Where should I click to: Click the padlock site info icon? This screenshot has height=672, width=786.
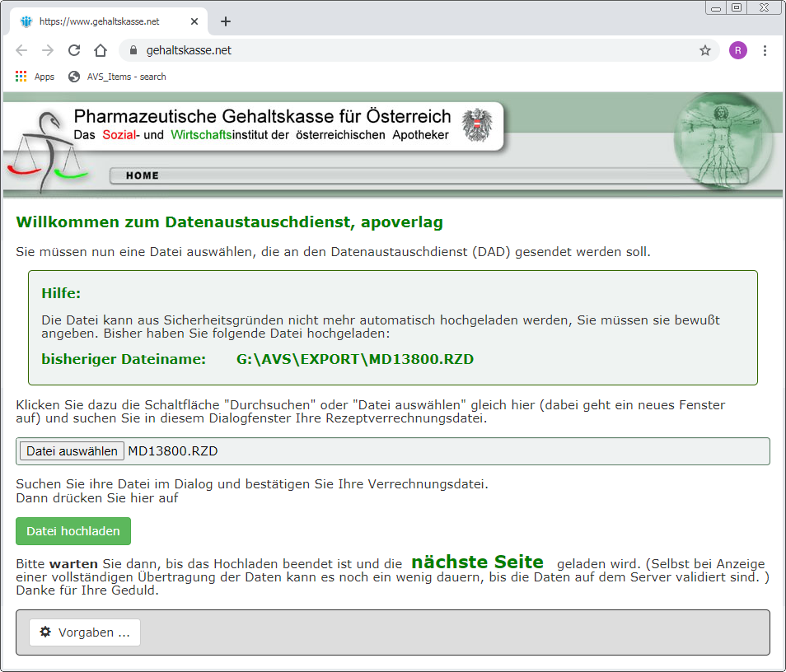point(133,50)
